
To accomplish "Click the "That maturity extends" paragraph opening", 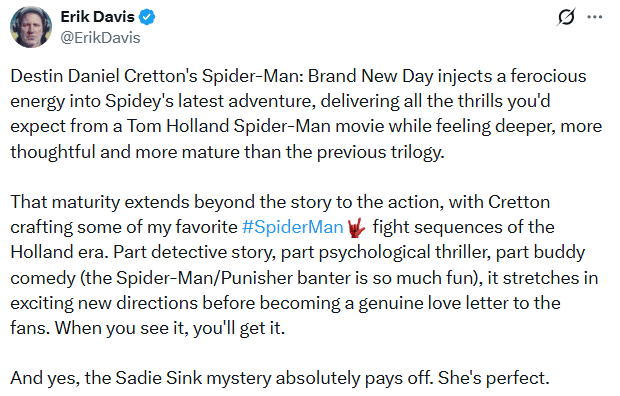I will 100,202.
